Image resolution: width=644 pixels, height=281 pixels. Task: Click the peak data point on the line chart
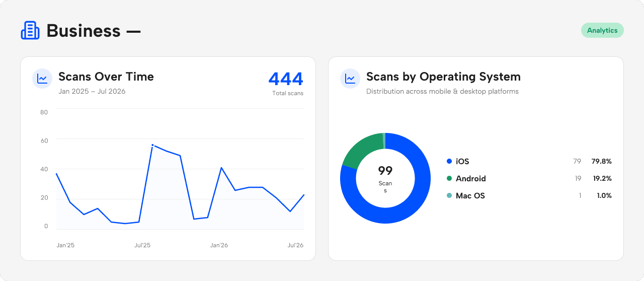[x=152, y=145]
